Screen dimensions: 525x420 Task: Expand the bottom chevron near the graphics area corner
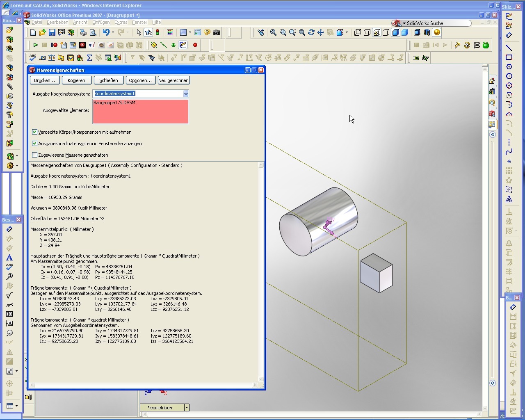tap(493, 383)
